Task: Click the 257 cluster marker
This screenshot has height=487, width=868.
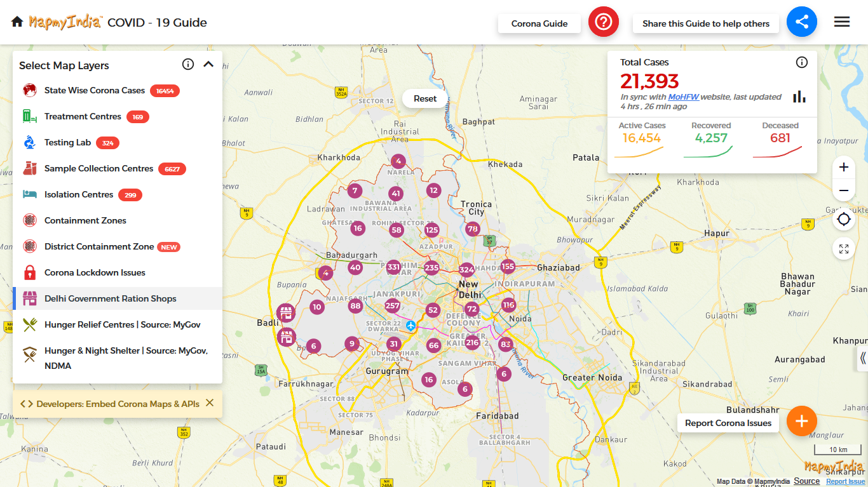Action: click(393, 306)
